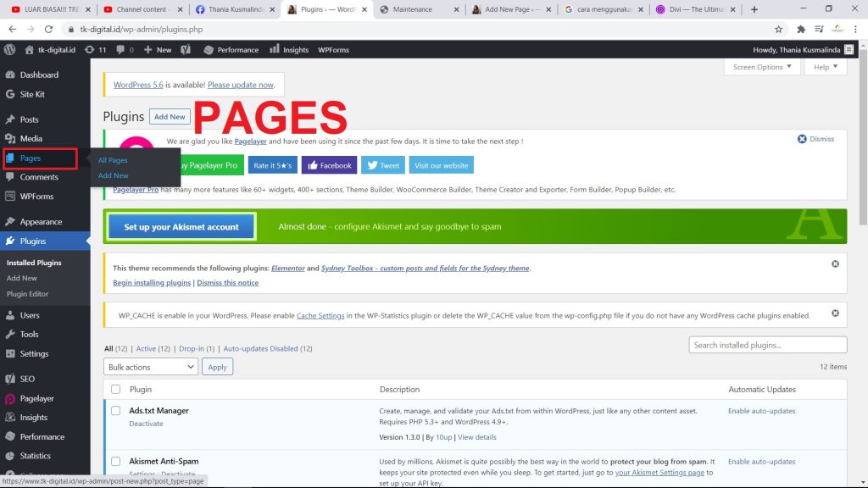Open the updates icon showing 11

pos(95,49)
